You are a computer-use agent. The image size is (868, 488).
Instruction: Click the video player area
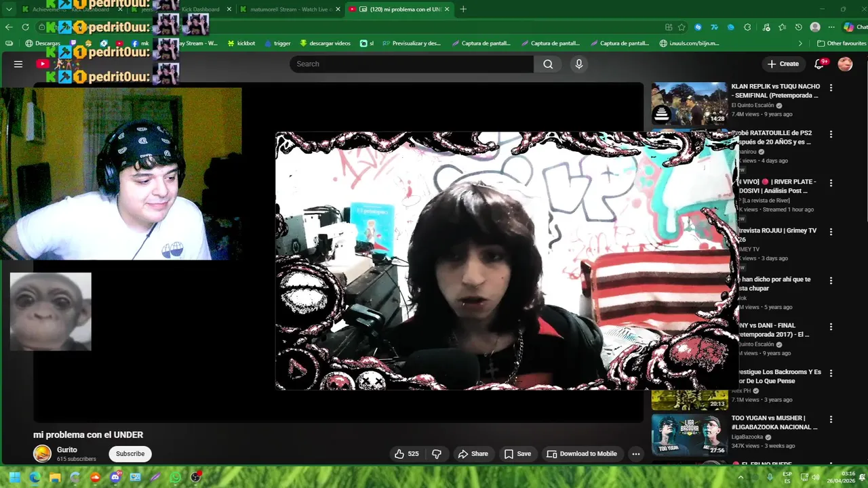click(x=338, y=252)
